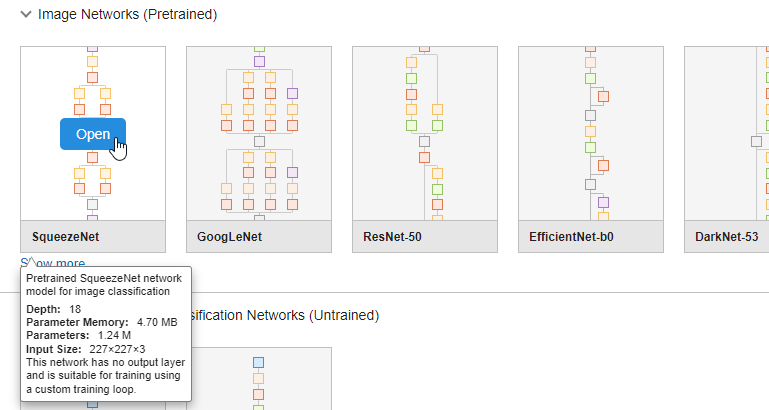
Task: Click the SqueezeNet name label
Action: [x=65, y=237]
